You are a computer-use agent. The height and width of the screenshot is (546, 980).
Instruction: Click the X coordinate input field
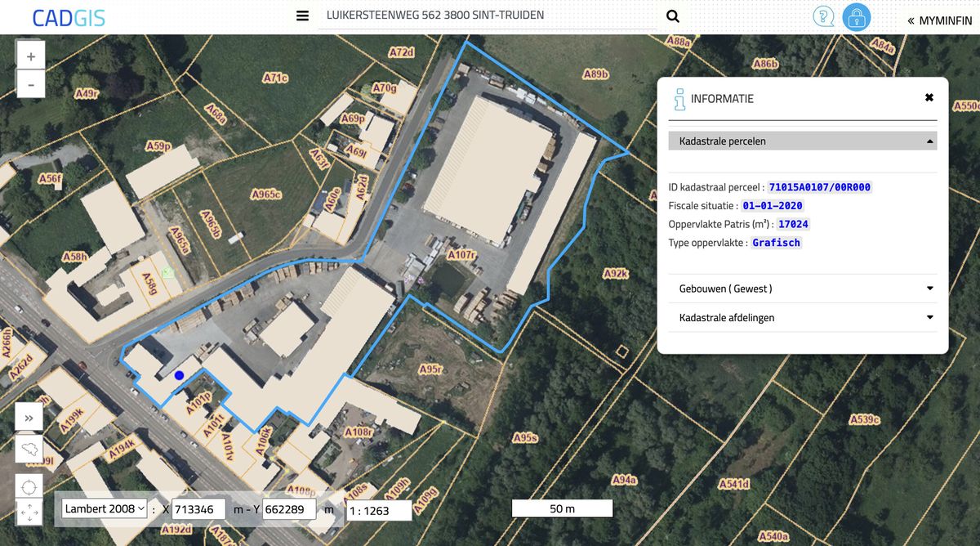point(198,509)
